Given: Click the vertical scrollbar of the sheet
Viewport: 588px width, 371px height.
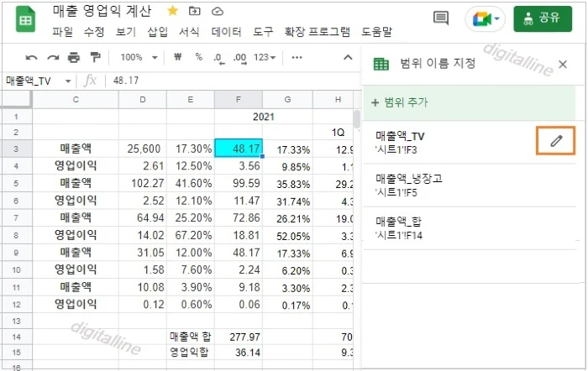Looking at the screenshot, I should tap(356, 119).
